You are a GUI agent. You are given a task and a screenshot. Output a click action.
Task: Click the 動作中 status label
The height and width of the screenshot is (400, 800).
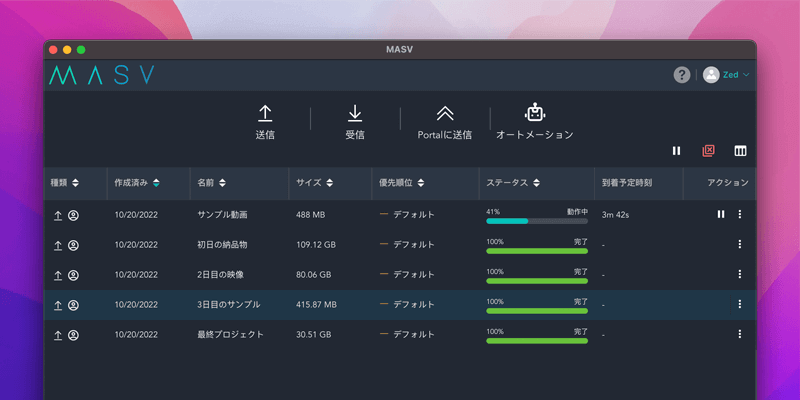tap(577, 211)
